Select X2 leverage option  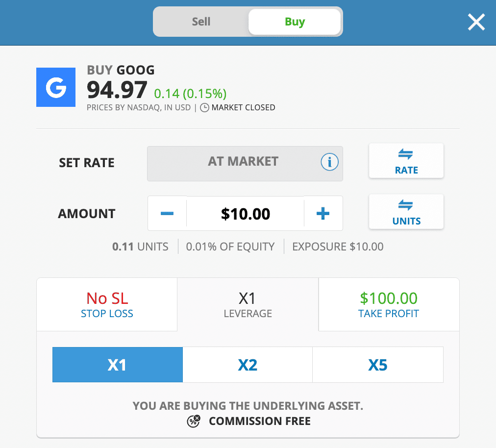248,365
